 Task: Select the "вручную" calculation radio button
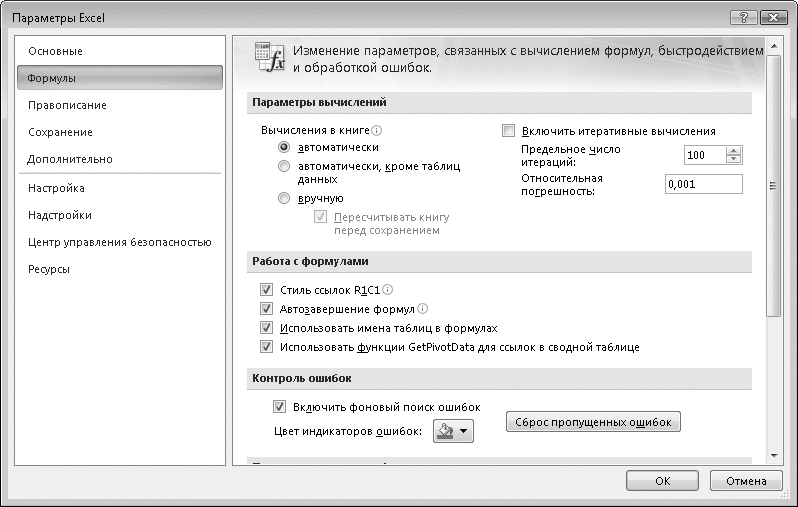285,198
